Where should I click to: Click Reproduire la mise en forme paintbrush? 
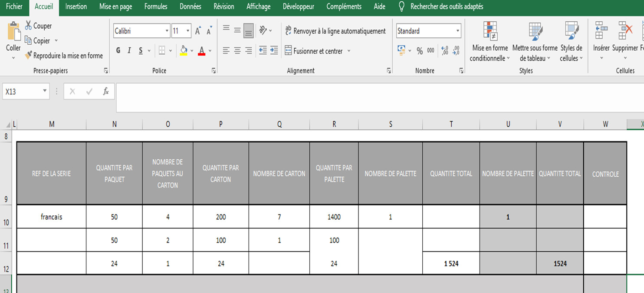coord(29,56)
